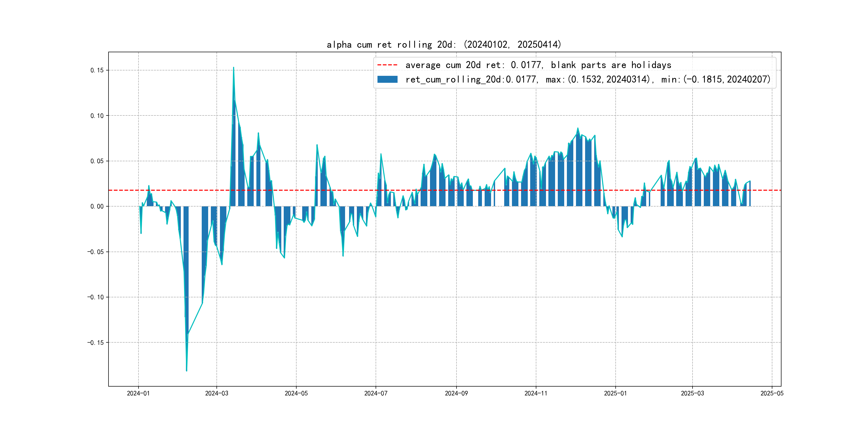The image size is (868, 434).
Task: Click the 2024-11 x-axis tick label
Action: coord(536,393)
